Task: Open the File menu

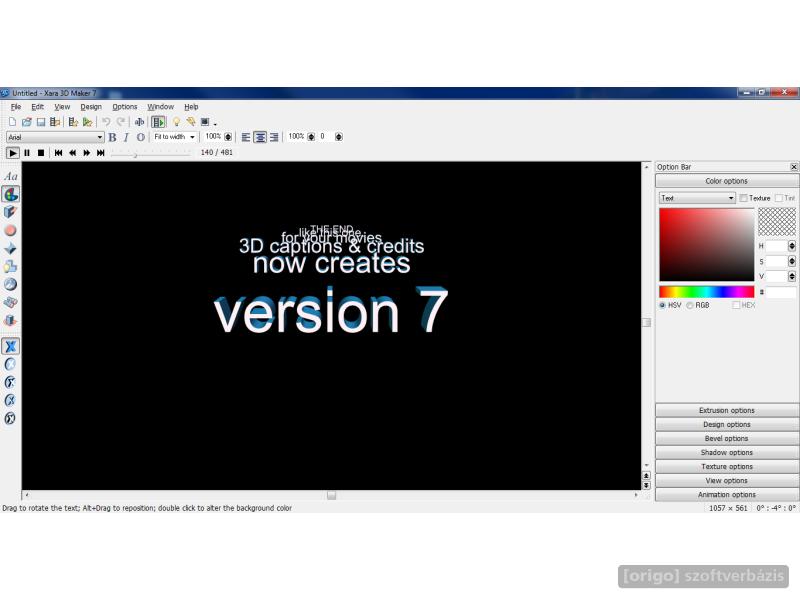Action: 16,107
